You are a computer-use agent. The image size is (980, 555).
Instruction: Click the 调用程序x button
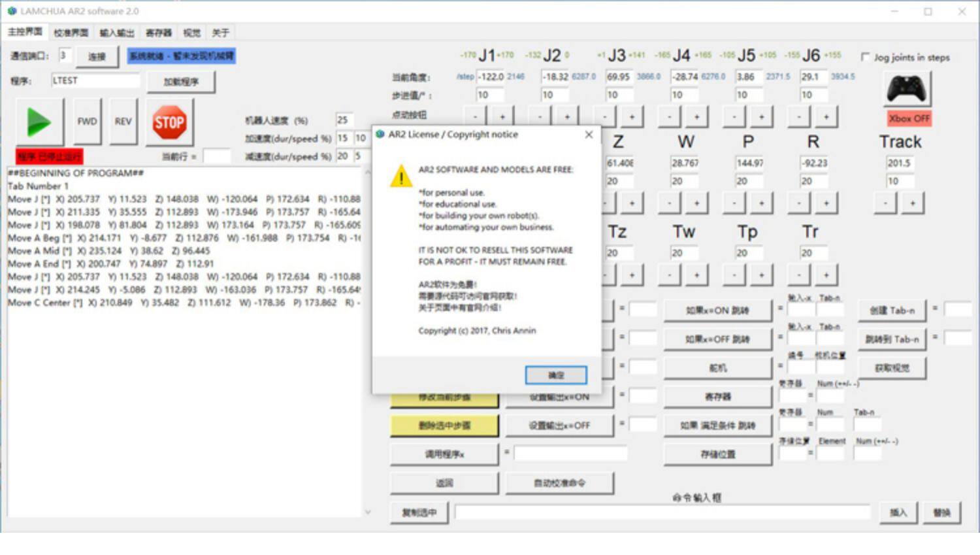[444, 454]
